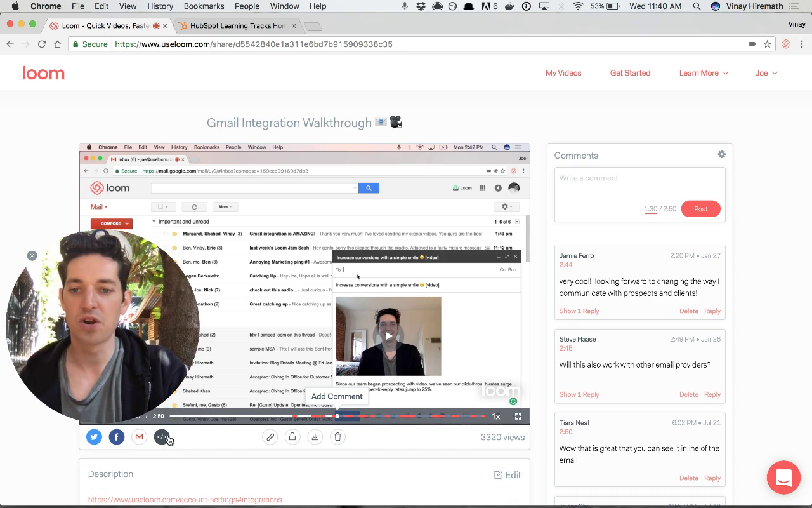The width and height of the screenshot is (812, 508).
Task: Show the reply to Steve Haase's comment
Action: tap(579, 394)
